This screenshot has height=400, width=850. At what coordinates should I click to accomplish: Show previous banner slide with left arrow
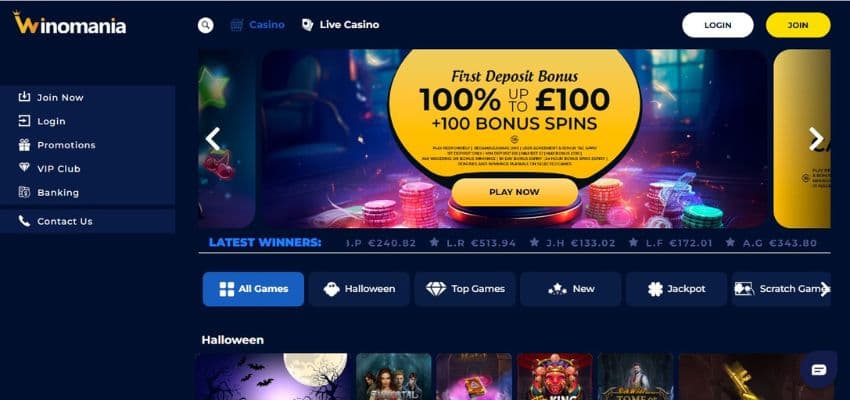click(212, 139)
